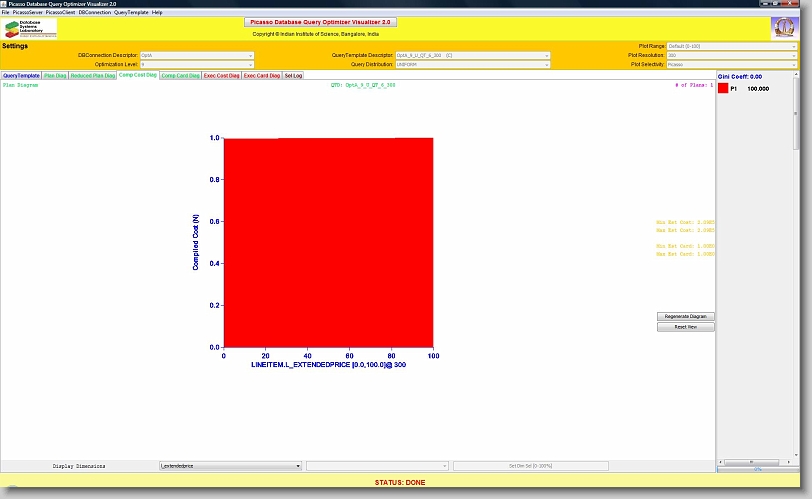Click the Database Systems Laboratory logo
Screen dimensions: 812x499
[28, 28]
